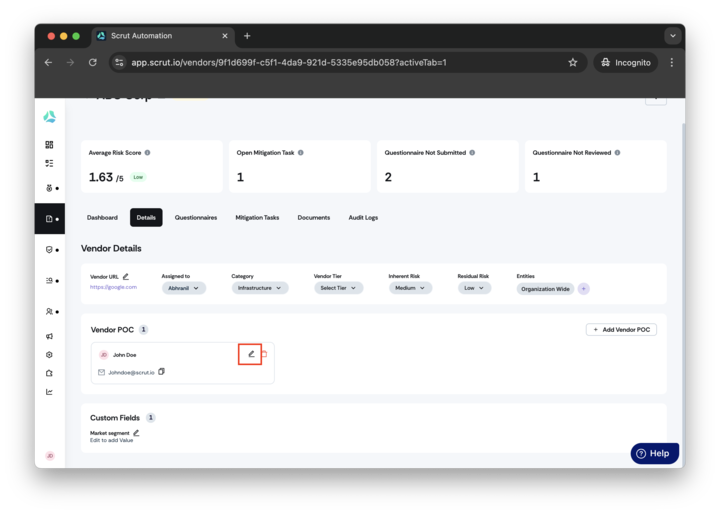Open the line chart icon in sidebar
This screenshot has height=514, width=720.
[49, 392]
